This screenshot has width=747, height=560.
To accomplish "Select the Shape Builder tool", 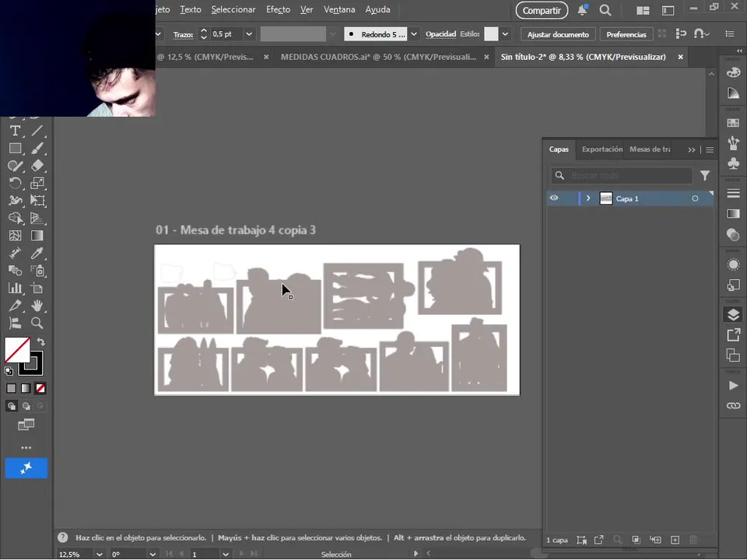I will (15, 218).
